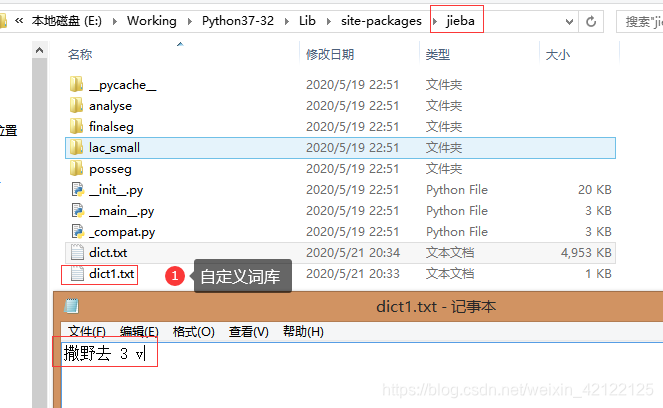This screenshot has width=663, height=408.
Task: Sort files by 类型 column
Action: click(438, 55)
